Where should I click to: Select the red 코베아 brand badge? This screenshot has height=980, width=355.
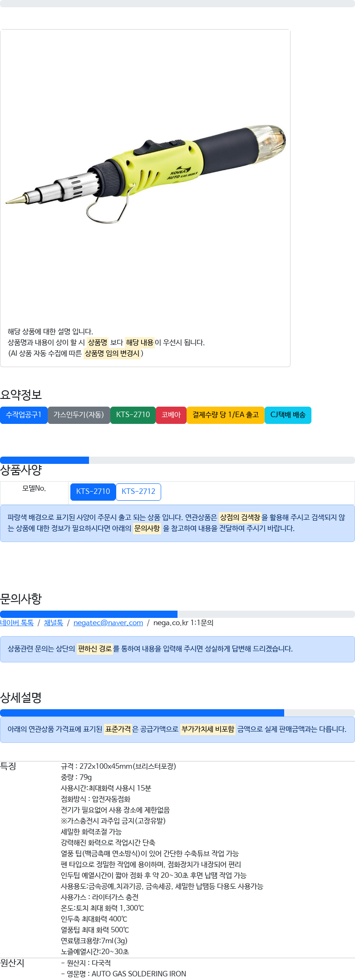point(171,415)
